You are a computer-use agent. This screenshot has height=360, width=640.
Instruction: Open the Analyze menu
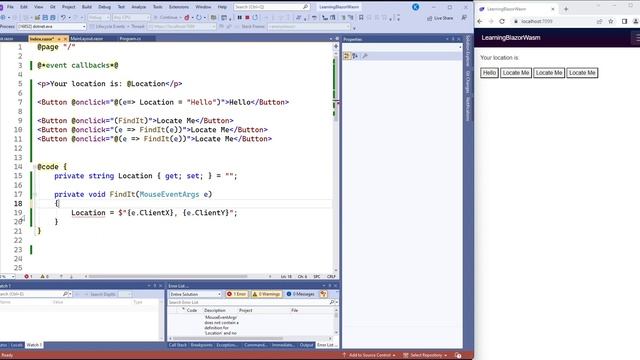[x=139, y=7]
